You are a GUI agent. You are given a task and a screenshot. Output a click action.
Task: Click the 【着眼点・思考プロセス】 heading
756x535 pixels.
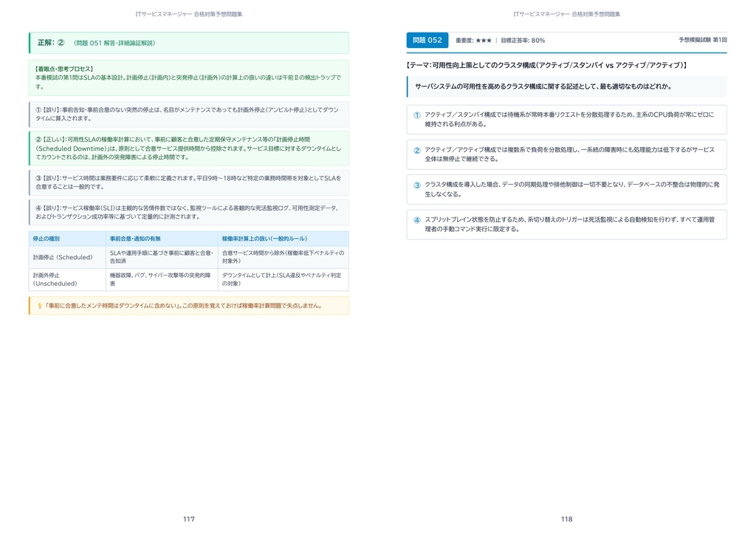(x=64, y=69)
